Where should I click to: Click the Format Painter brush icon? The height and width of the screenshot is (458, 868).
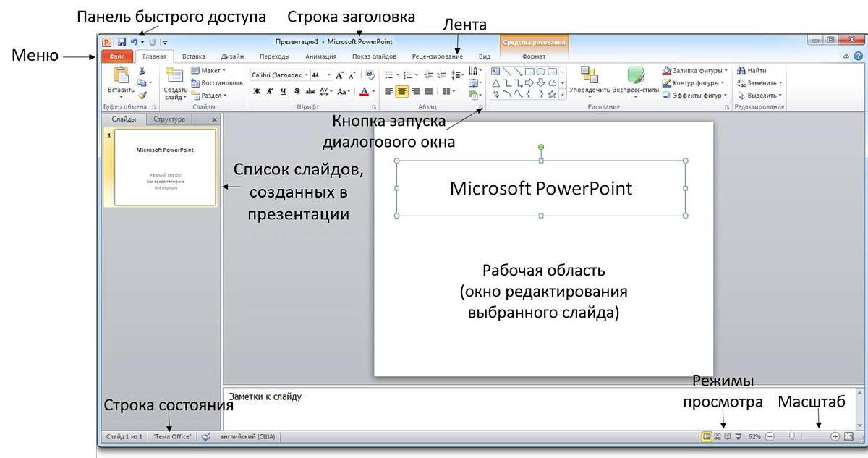(x=142, y=95)
